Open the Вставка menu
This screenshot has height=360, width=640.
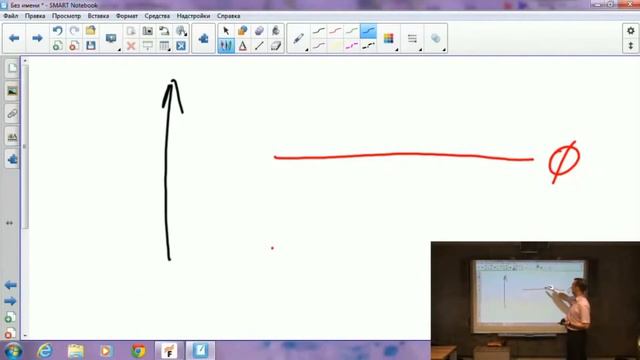click(x=98, y=16)
